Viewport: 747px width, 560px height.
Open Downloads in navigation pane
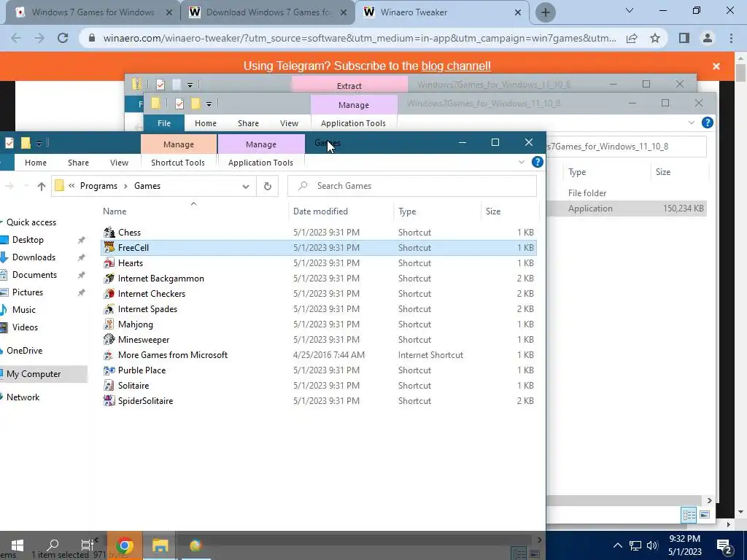[x=34, y=257]
